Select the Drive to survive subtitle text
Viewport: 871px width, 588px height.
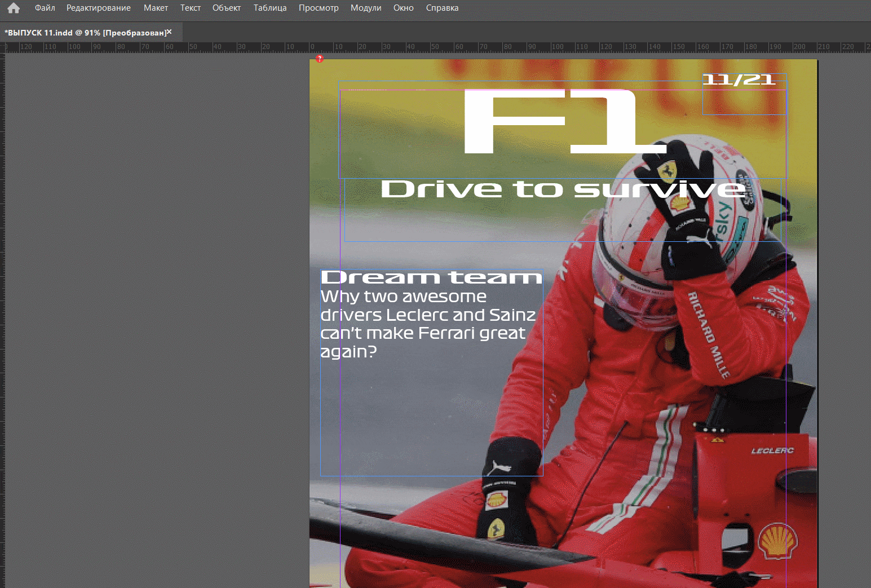coord(563,189)
